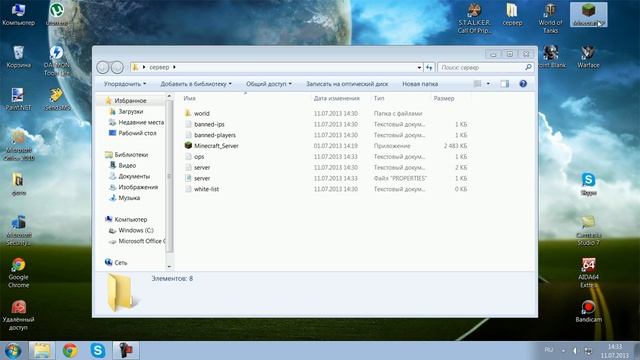Open Microsoft Security desktop icon
This screenshot has width=640, height=360.
(18, 230)
